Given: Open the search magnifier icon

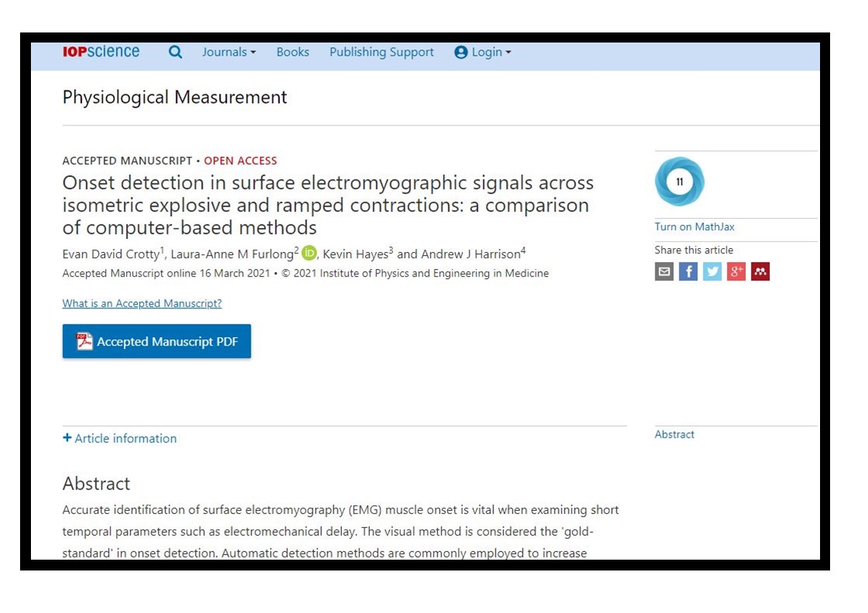Looking at the screenshot, I should tap(175, 52).
